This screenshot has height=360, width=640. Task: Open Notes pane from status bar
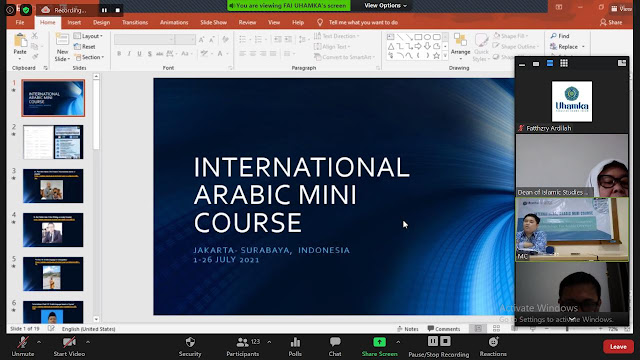click(x=408, y=329)
